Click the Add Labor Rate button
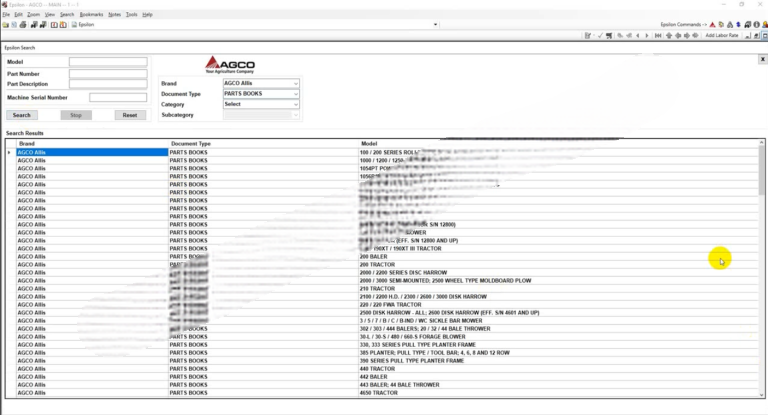The height and width of the screenshot is (415, 768). coord(721,35)
